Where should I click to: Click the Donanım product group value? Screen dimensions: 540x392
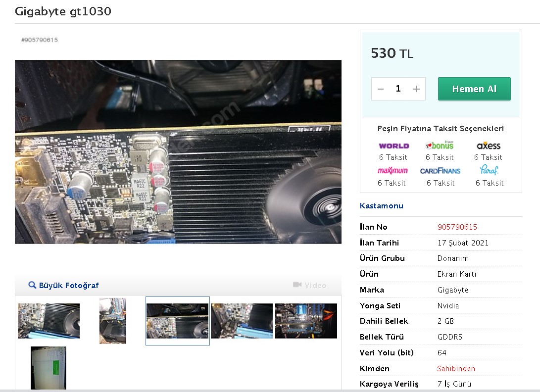(x=453, y=258)
